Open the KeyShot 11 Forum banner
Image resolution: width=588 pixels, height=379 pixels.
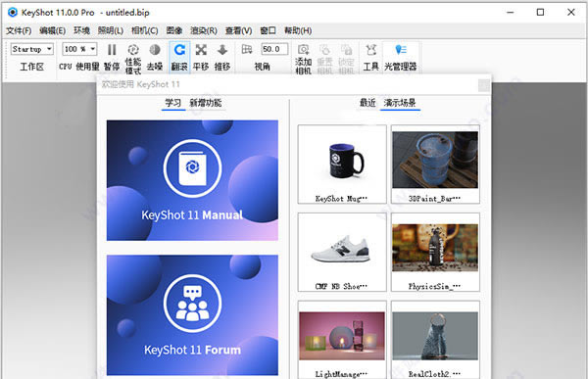click(192, 315)
